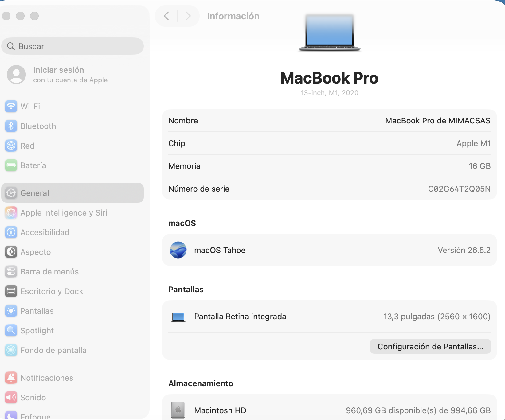Click the 960,69 GB disponible(s) storage text

click(418, 410)
